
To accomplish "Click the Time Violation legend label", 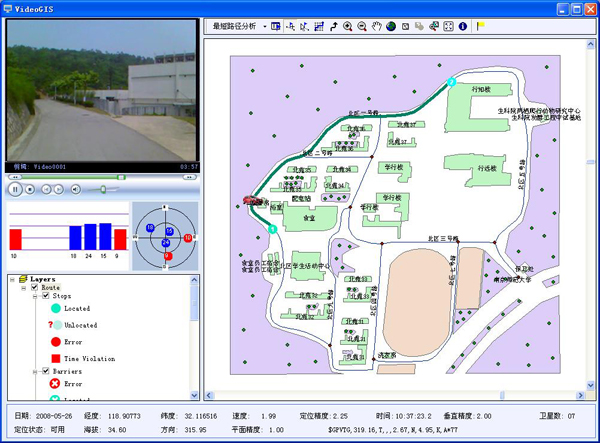I will [90, 358].
